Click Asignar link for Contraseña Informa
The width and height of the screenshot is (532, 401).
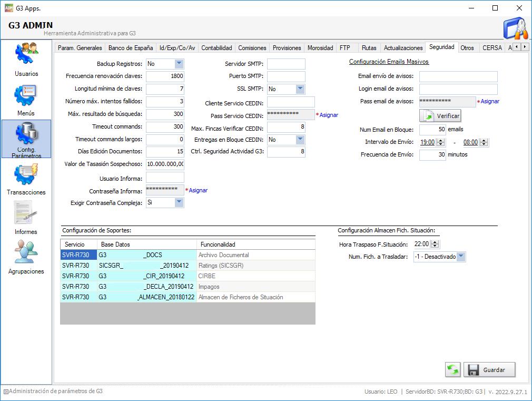(198, 190)
